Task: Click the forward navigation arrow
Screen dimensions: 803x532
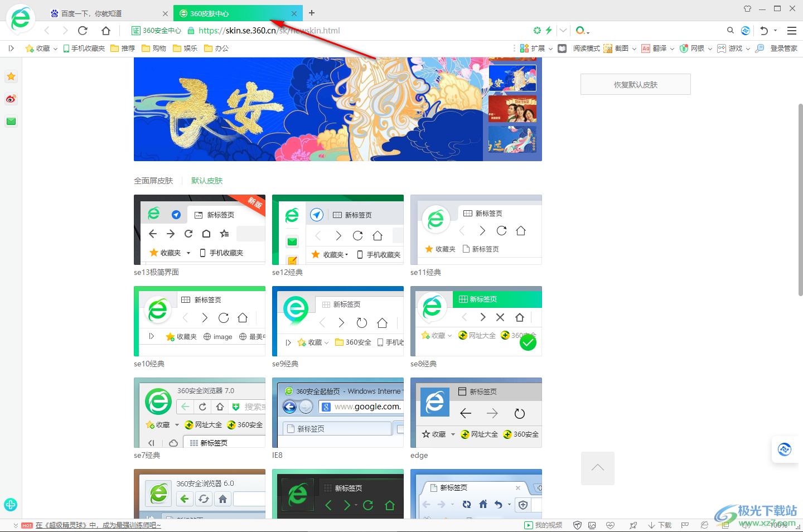Action: [65, 31]
